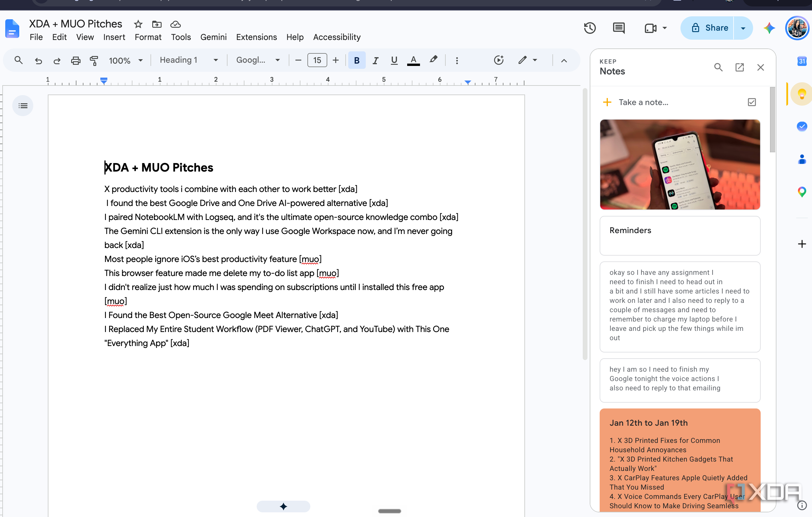Viewport: 812px width, 517px height.
Task: Open the Format menu
Action: (148, 37)
